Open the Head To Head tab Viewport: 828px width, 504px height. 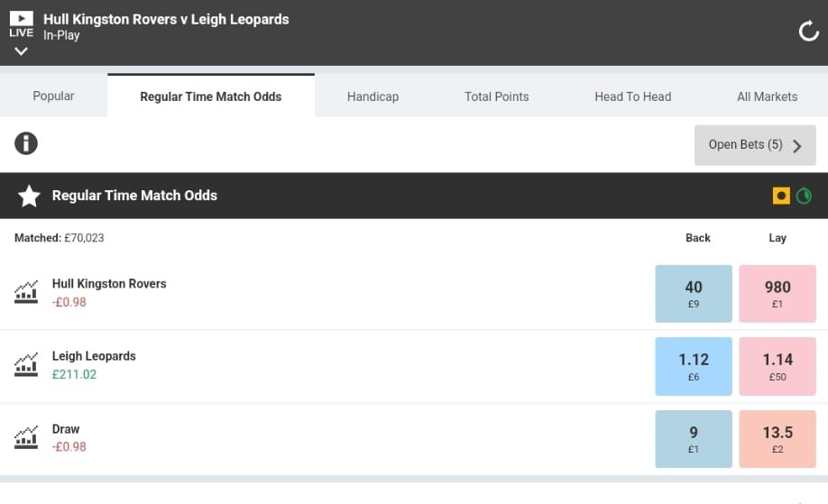click(x=632, y=96)
